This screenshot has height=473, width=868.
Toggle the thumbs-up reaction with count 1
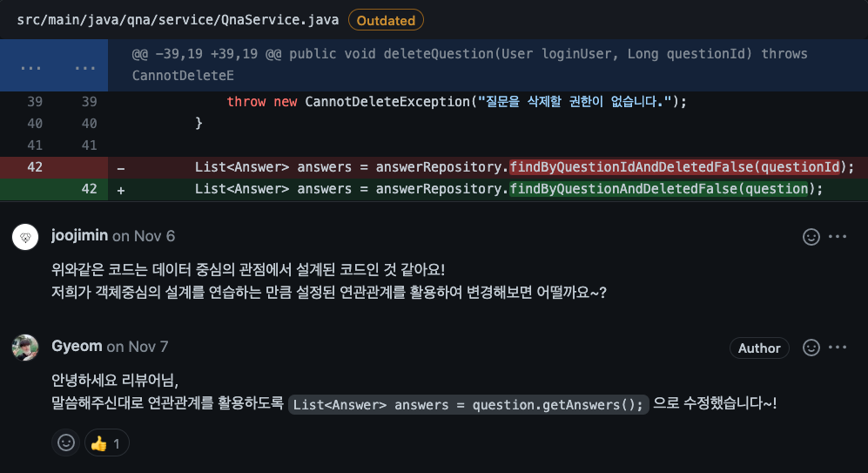click(106, 443)
